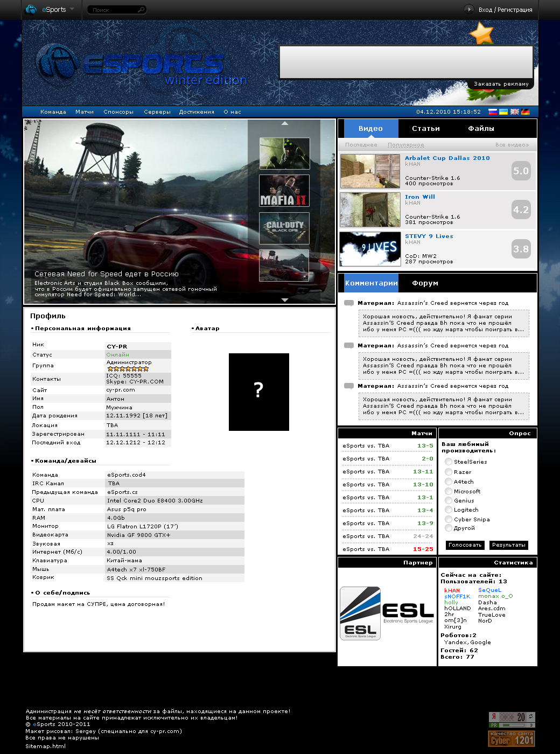Click the 4.2 rating badge
The image size is (560, 754).
521,210
